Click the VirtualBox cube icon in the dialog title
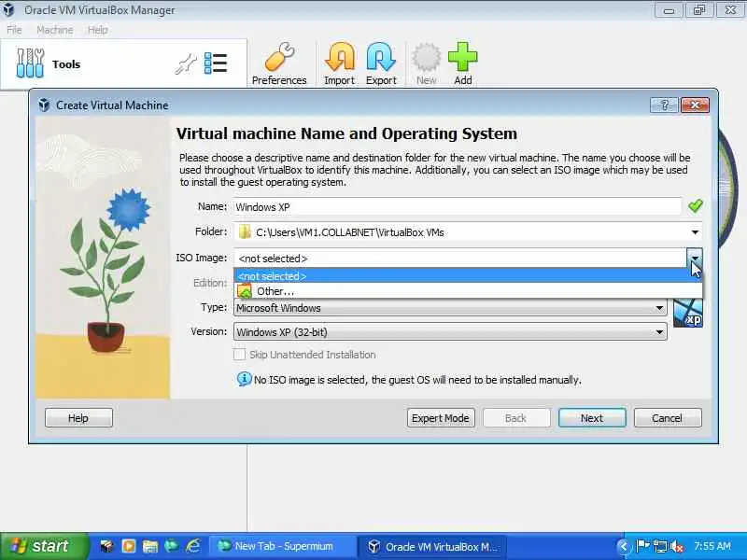 point(44,105)
